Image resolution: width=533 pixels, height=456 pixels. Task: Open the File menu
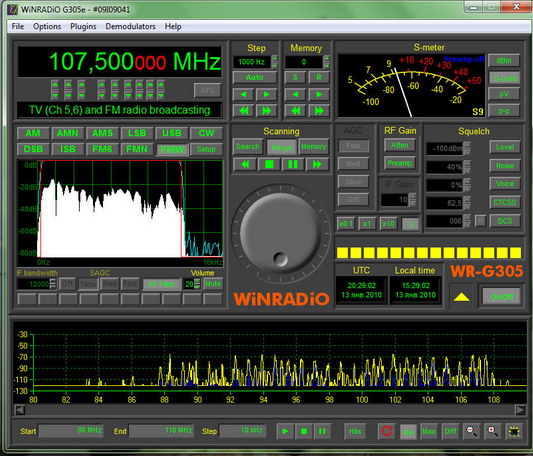(x=18, y=27)
